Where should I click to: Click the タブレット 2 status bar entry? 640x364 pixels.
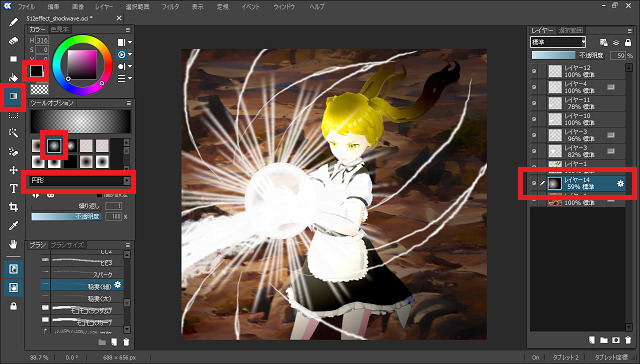click(x=566, y=357)
